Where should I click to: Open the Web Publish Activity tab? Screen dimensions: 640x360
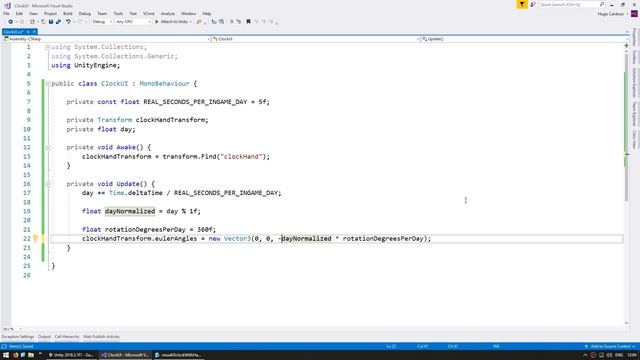(101, 337)
